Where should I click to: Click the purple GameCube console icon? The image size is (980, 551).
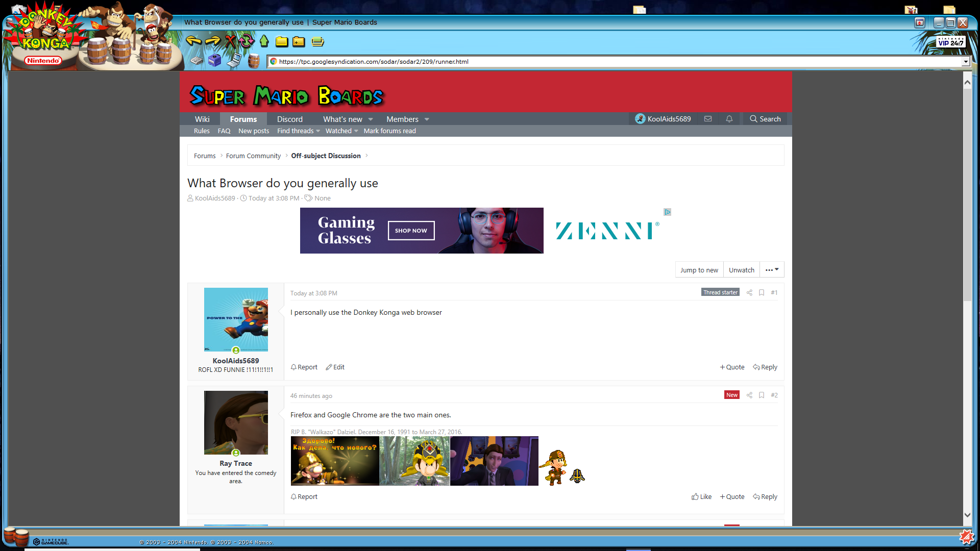point(215,60)
